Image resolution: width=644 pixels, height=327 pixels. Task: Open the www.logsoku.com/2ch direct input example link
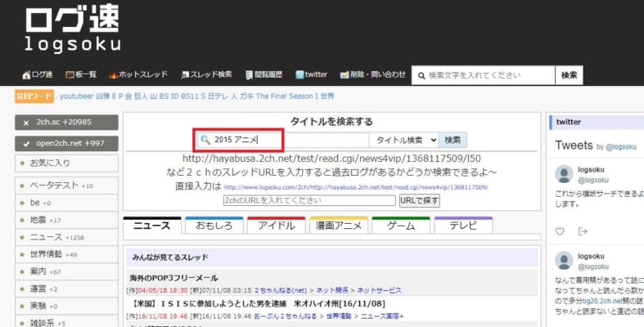[356, 187]
